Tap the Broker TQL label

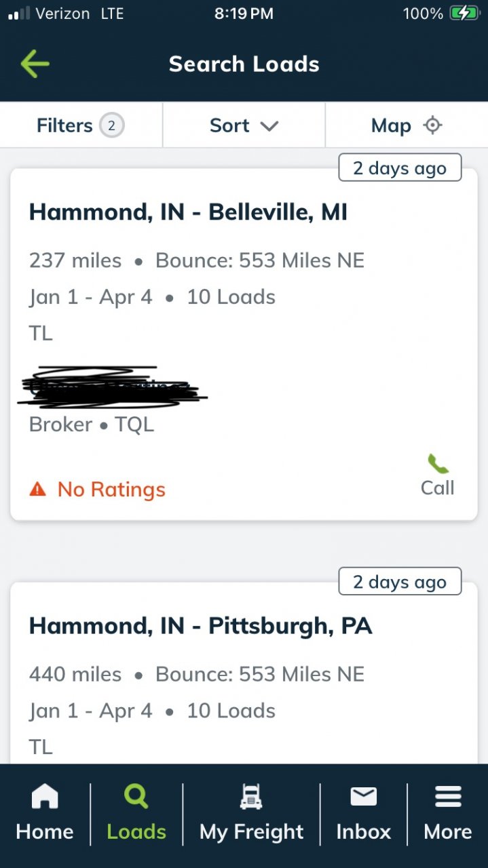click(x=92, y=425)
